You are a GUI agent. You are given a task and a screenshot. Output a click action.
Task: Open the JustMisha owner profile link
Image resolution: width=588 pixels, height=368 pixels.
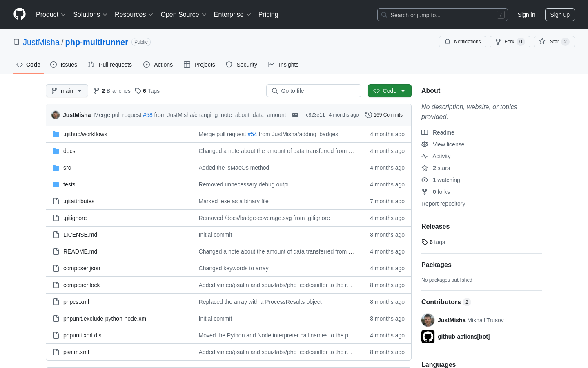click(x=41, y=42)
